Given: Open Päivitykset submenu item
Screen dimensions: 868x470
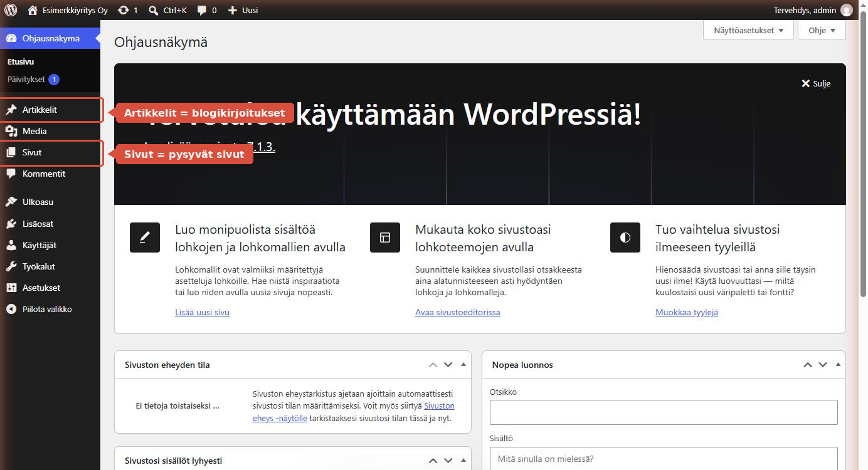Looking at the screenshot, I should click(x=33, y=80).
